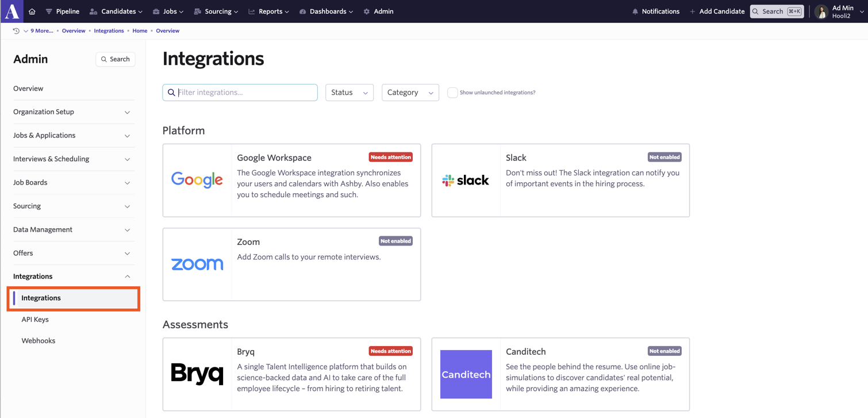The image size is (868, 418).
Task: Expand Interviews & Scheduling section
Action: tap(74, 159)
